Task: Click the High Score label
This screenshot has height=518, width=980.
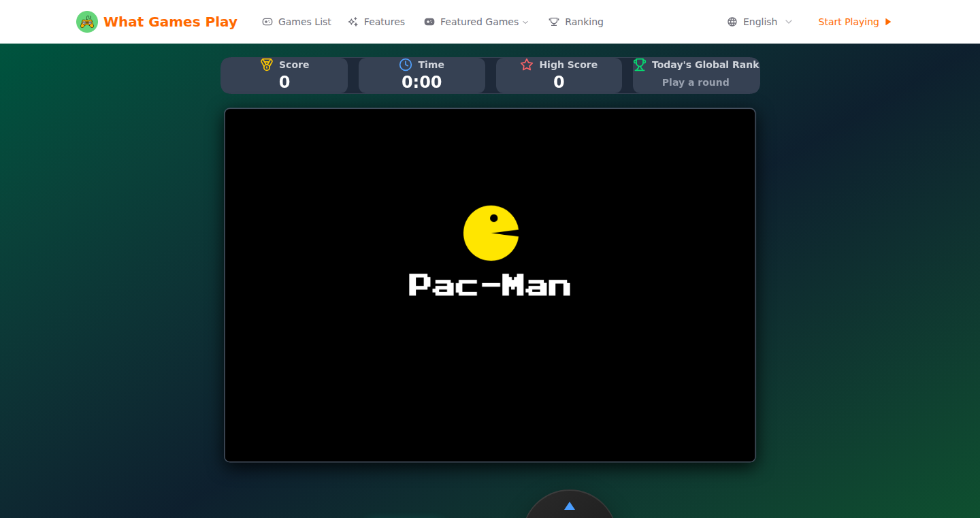Action: click(x=568, y=65)
